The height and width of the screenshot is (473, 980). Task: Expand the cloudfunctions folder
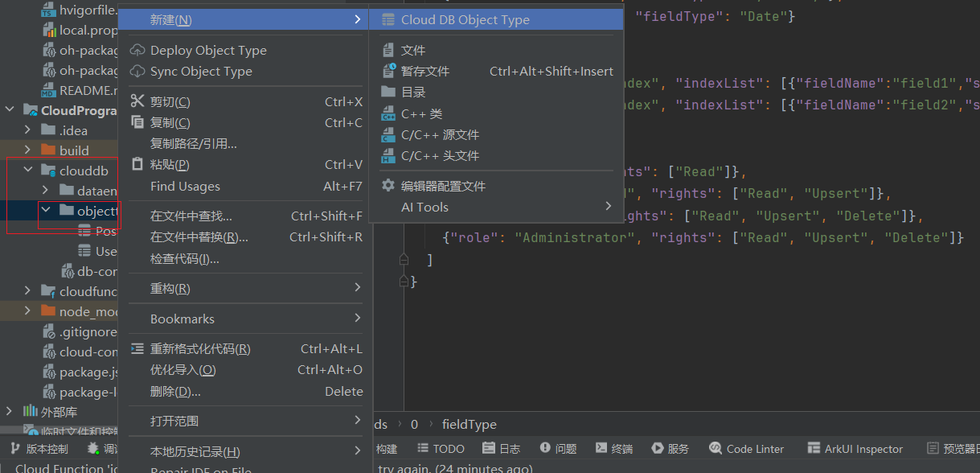(x=28, y=290)
